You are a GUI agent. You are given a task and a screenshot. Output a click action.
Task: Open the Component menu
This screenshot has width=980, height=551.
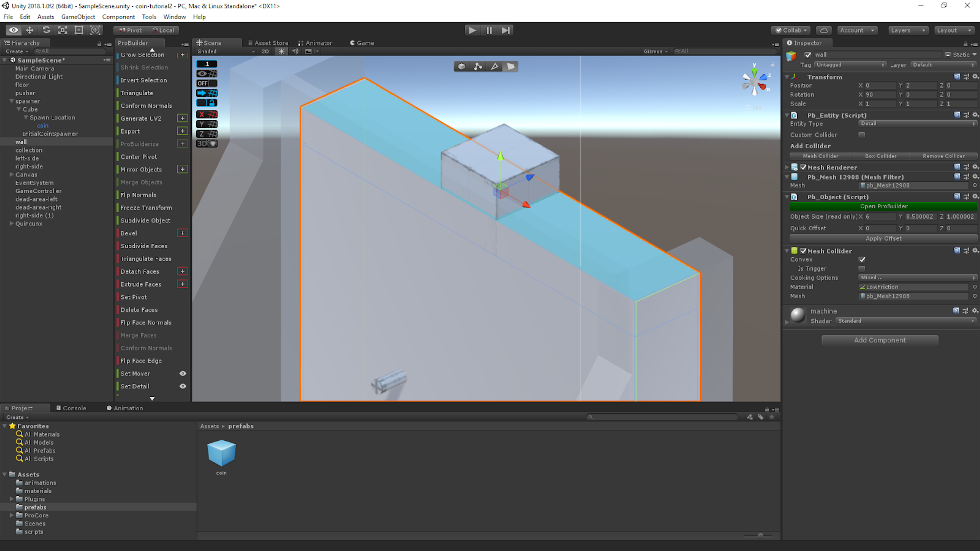click(x=118, y=17)
